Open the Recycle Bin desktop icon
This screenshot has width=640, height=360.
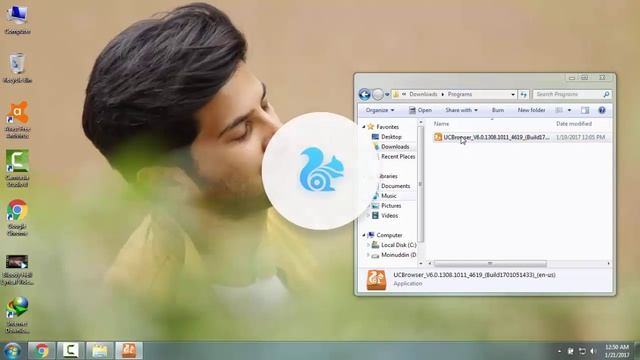(17, 68)
